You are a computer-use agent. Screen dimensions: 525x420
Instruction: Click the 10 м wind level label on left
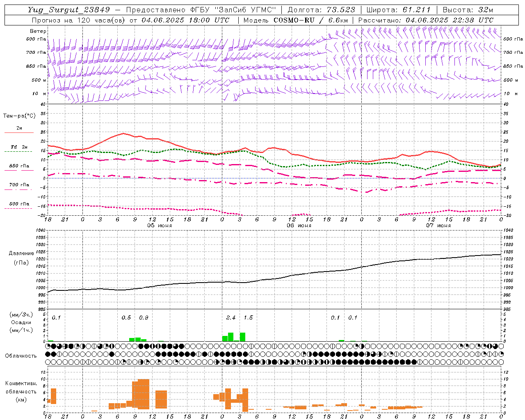39,94
